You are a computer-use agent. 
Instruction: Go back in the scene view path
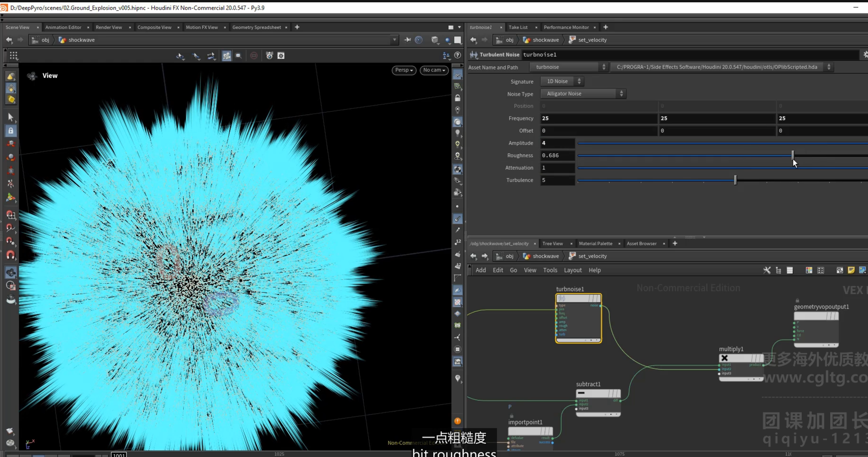click(x=9, y=40)
